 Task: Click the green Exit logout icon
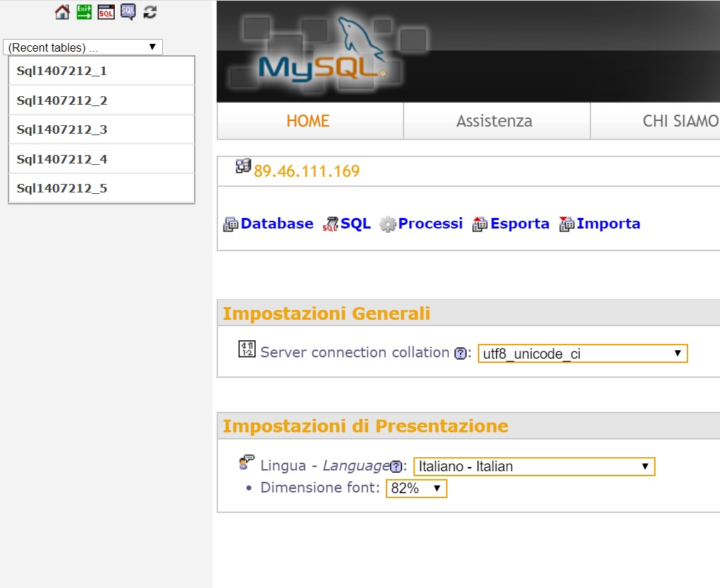tap(84, 12)
